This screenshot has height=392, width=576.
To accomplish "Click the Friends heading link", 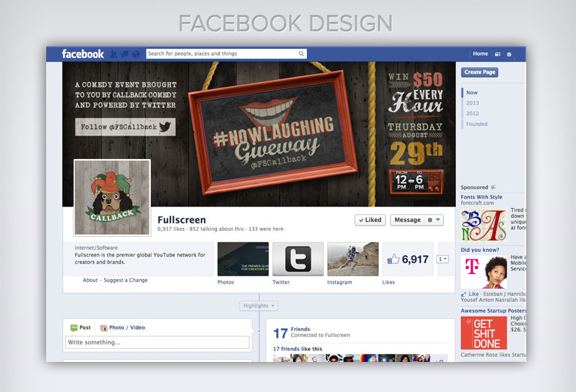I will [300, 329].
